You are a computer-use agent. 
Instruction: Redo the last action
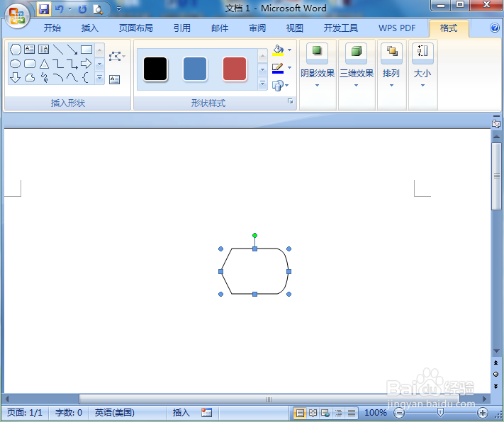click(83, 9)
